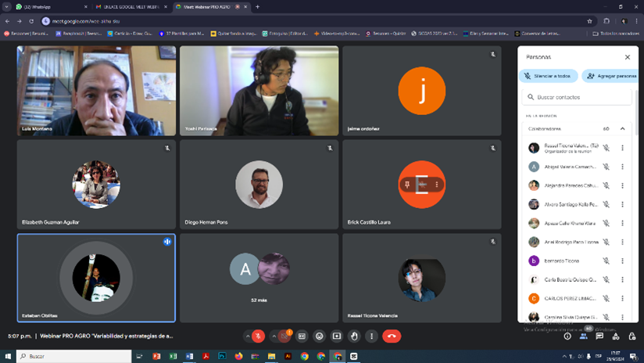Open options for bernardo Ticona

[622, 261]
